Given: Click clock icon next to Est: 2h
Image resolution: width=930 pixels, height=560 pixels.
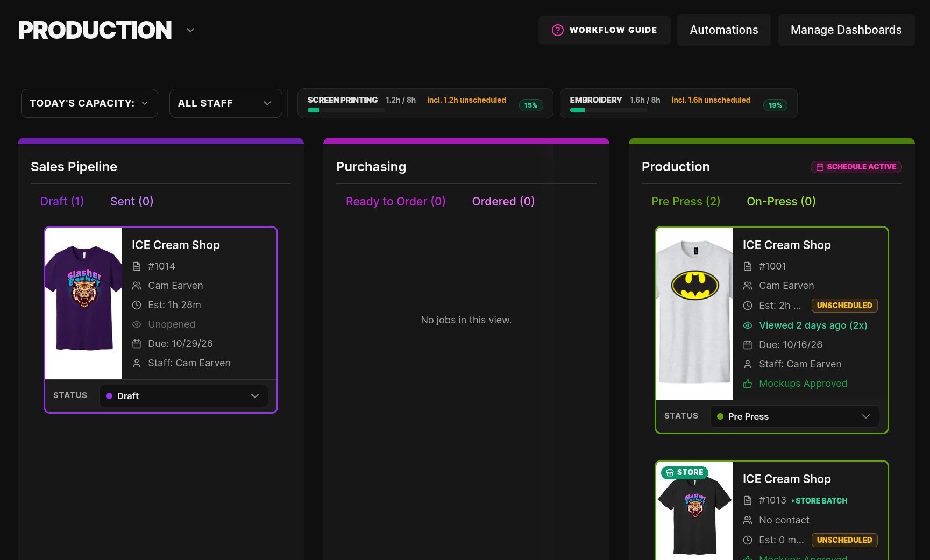Looking at the screenshot, I should [748, 306].
